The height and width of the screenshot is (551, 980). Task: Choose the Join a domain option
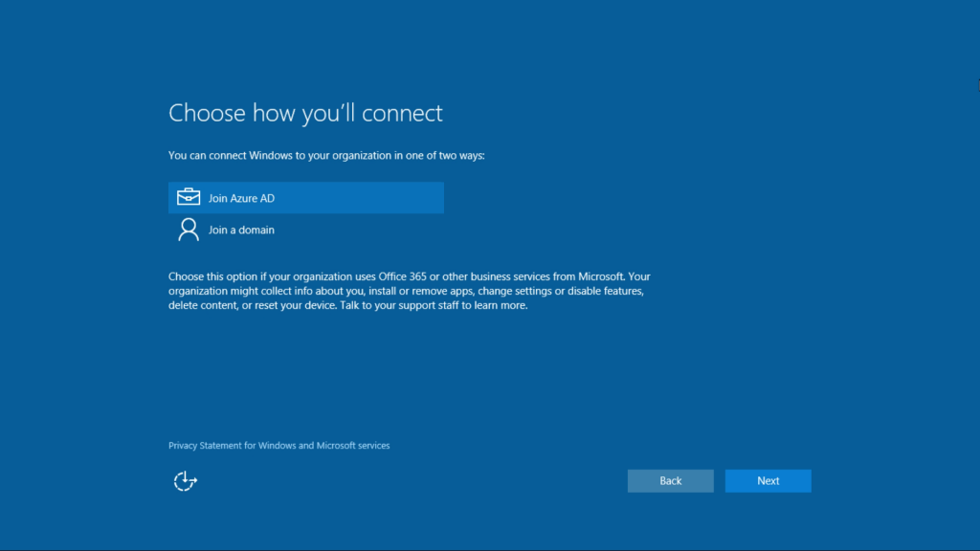point(305,230)
